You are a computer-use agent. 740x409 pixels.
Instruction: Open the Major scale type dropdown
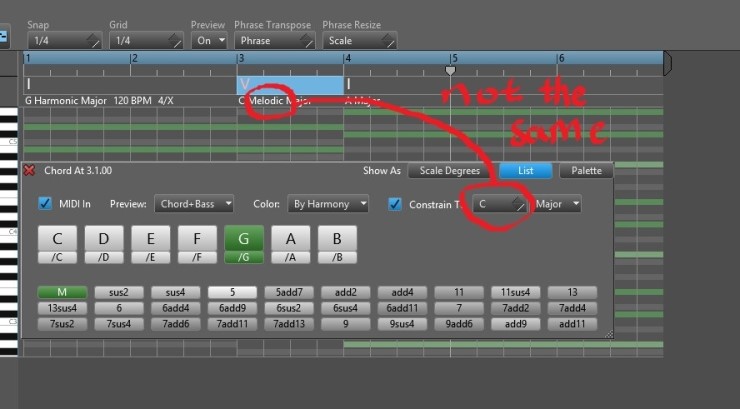coord(557,204)
